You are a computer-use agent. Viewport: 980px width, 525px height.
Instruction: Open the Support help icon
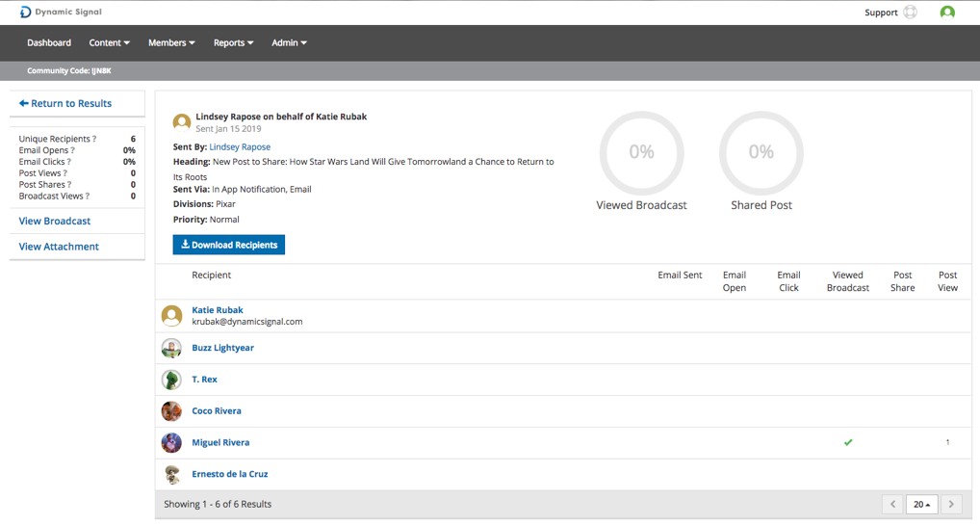click(911, 12)
